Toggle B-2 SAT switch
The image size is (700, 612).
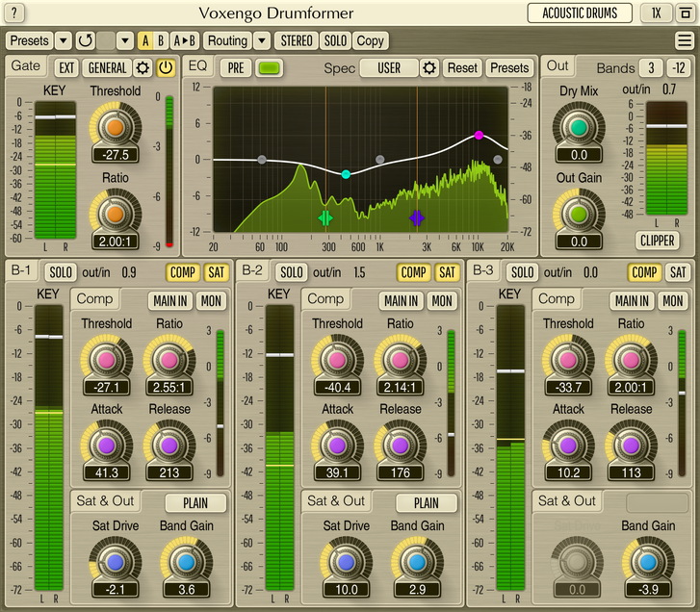point(448,272)
